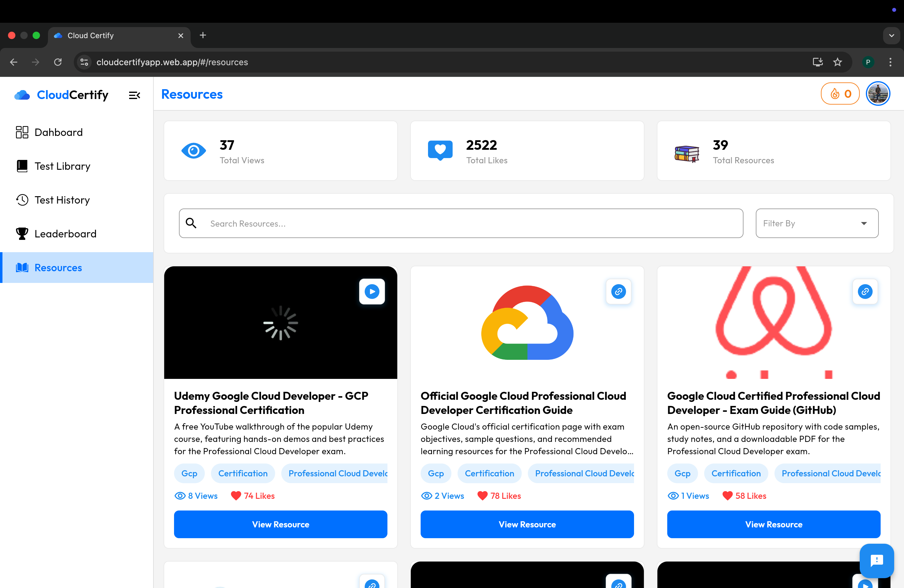Viewport: 904px width, 588px height.
Task: Play the Udemy course video overlay button
Action: pos(372,291)
